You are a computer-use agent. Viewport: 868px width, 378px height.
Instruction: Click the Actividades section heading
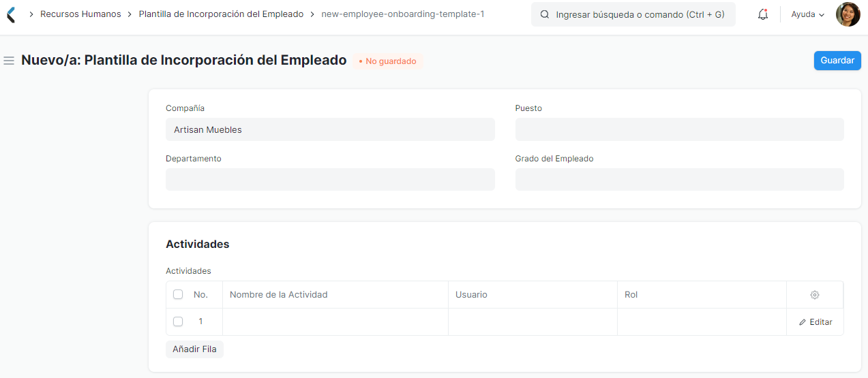[x=198, y=244]
